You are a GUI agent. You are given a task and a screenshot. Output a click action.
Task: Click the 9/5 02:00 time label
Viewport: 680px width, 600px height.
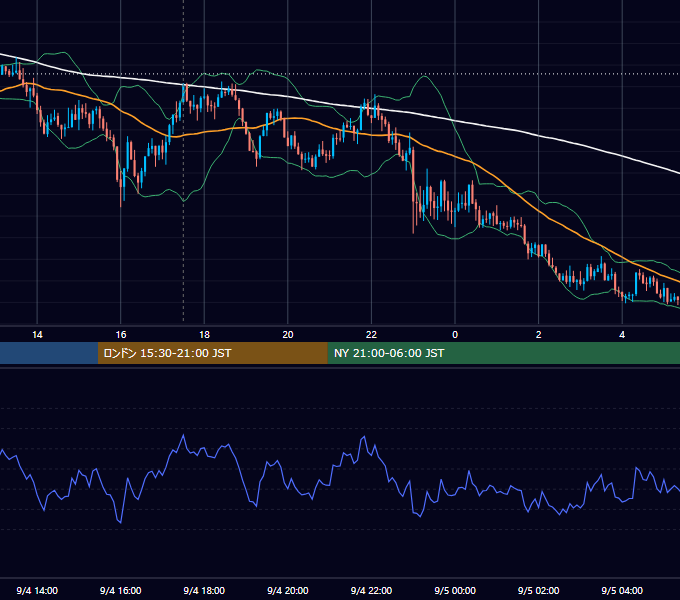(538, 590)
